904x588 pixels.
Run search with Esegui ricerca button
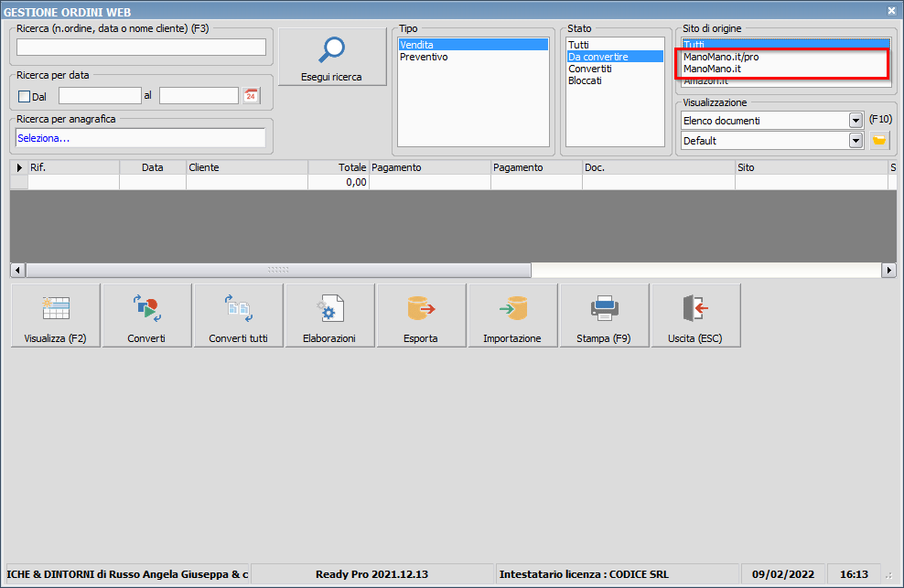pyautogui.click(x=332, y=57)
